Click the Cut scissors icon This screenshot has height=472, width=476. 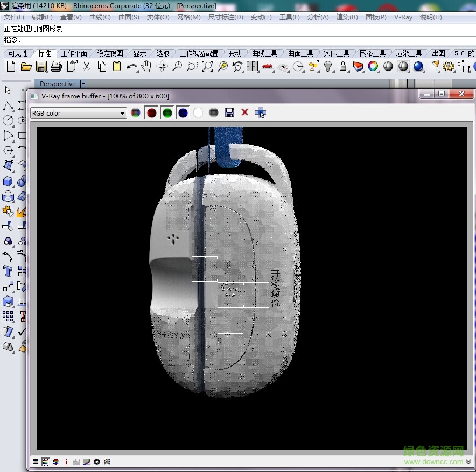(x=87, y=66)
